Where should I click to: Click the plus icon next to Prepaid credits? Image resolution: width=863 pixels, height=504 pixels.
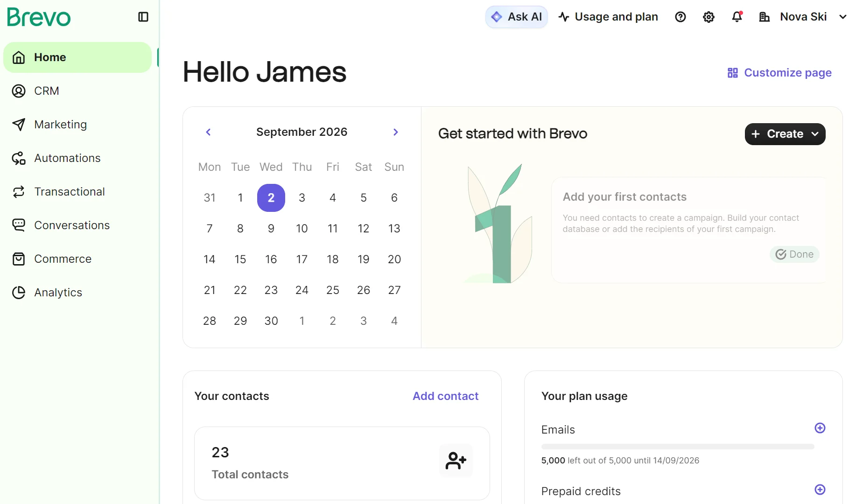pos(820,490)
